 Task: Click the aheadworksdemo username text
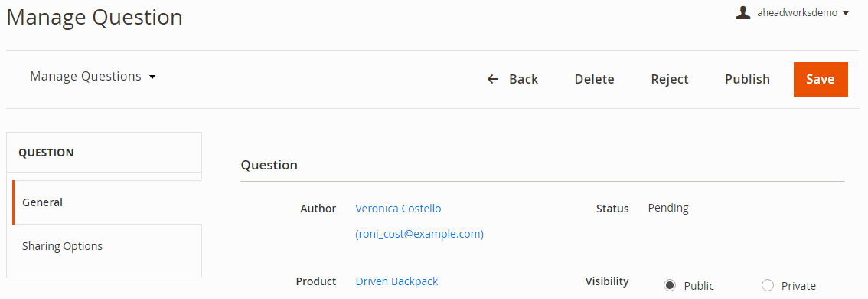(797, 13)
